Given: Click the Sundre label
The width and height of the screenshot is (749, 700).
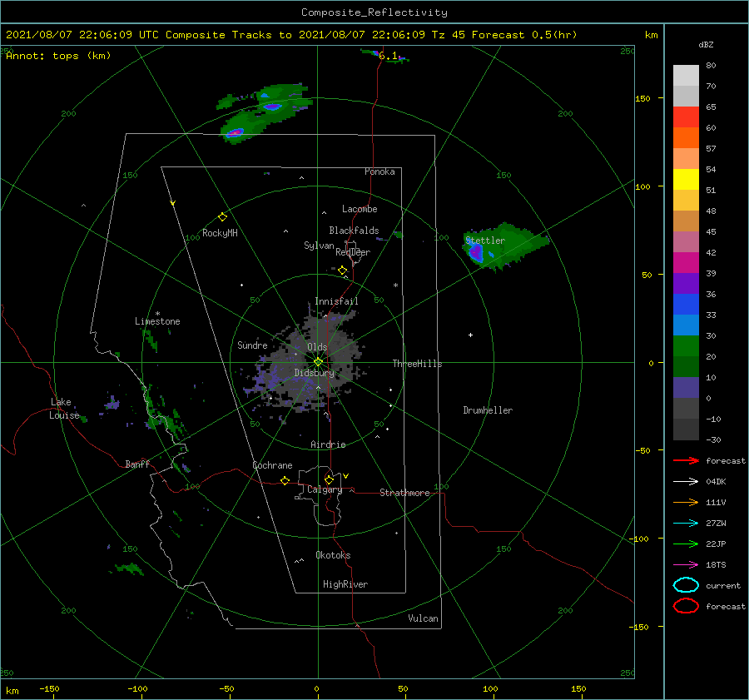Looking at the screenshot, I should [252, 345].
